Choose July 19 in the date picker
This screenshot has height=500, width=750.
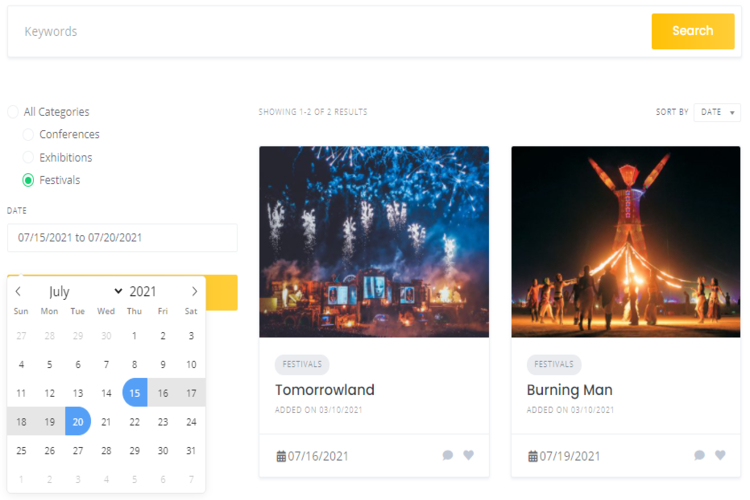(x=50, y=422)
